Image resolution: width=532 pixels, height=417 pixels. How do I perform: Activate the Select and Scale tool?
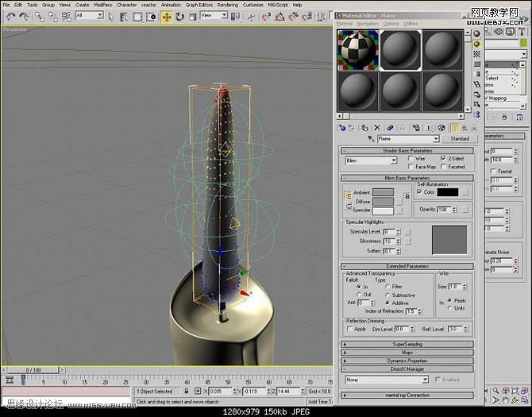point(193,17)
